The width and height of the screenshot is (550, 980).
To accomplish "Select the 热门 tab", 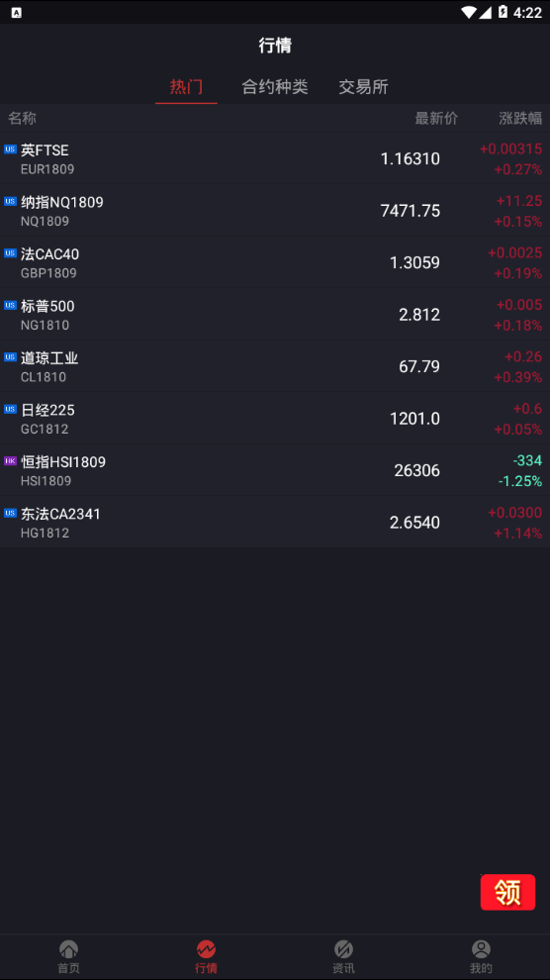I will (186, 87).
